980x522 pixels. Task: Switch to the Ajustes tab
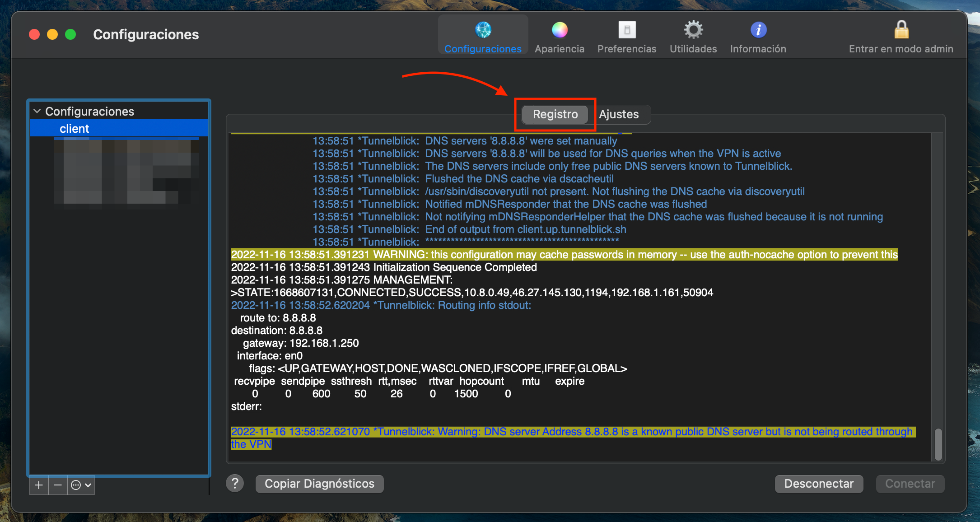point(619,114)
